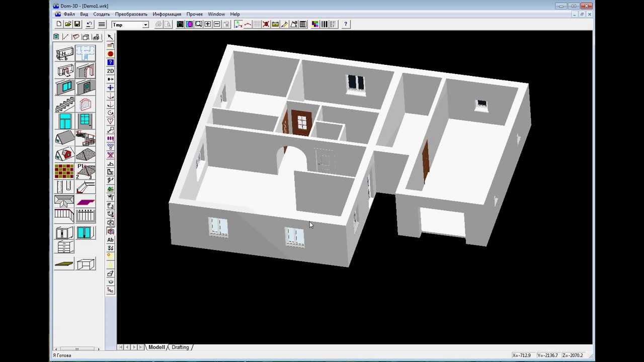644x362 pixels.
Task: Click the line drawing category tab icon
Action: pyautogui.click(x=65, y=37)
